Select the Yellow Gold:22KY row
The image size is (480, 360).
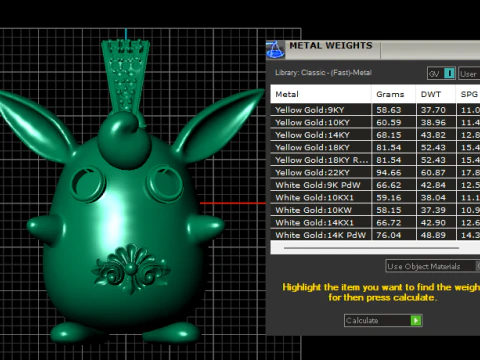375,172
